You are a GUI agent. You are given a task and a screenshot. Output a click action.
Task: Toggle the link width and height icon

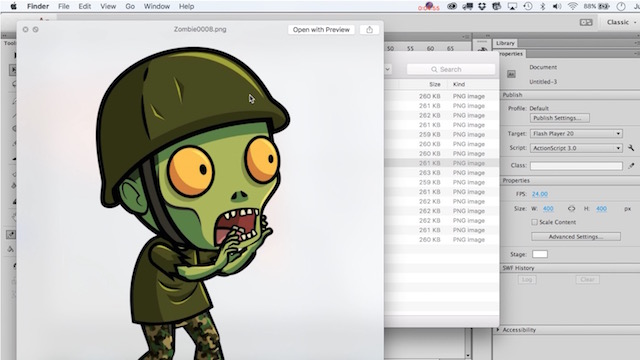point(571,209)
